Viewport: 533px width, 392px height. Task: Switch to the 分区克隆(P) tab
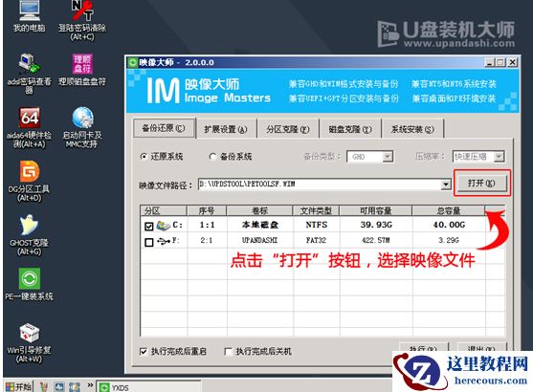coord(288,129)
